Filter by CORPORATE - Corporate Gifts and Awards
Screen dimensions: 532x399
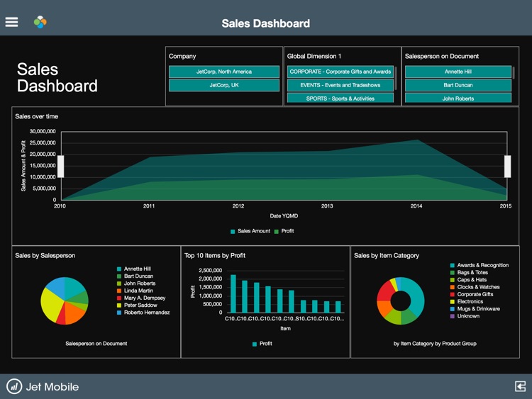click(340, 72)
